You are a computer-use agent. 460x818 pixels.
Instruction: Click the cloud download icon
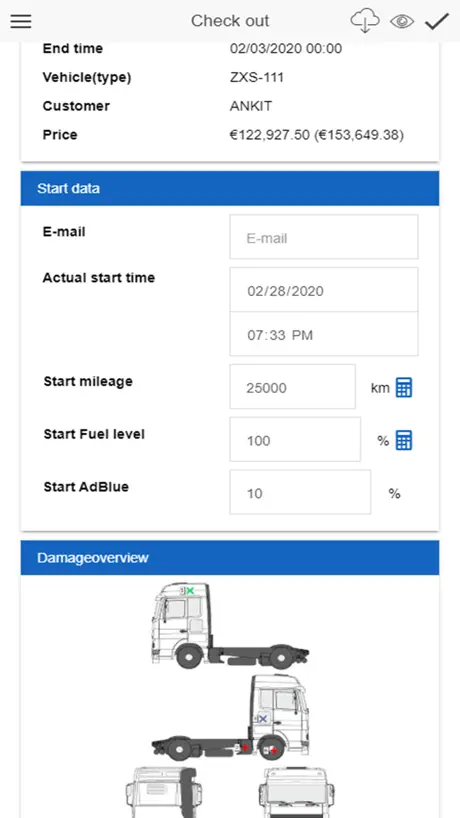point(365,21)
